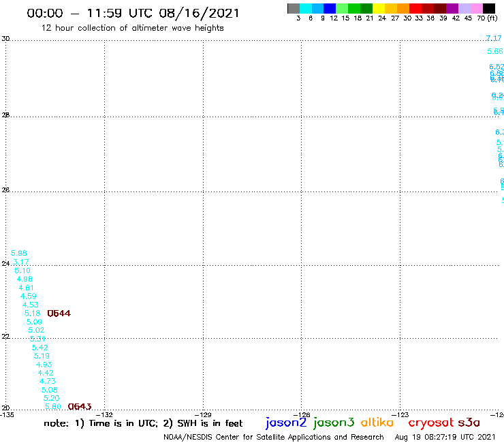Click the s3a satellite label
504x443 pixels.
coord(469,423)
